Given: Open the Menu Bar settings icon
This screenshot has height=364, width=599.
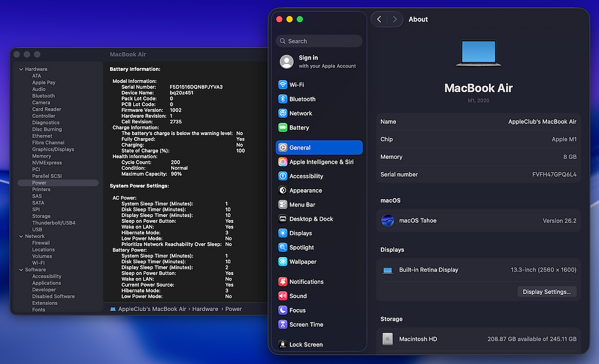Looking at the screenshot, I should (282, 205).
